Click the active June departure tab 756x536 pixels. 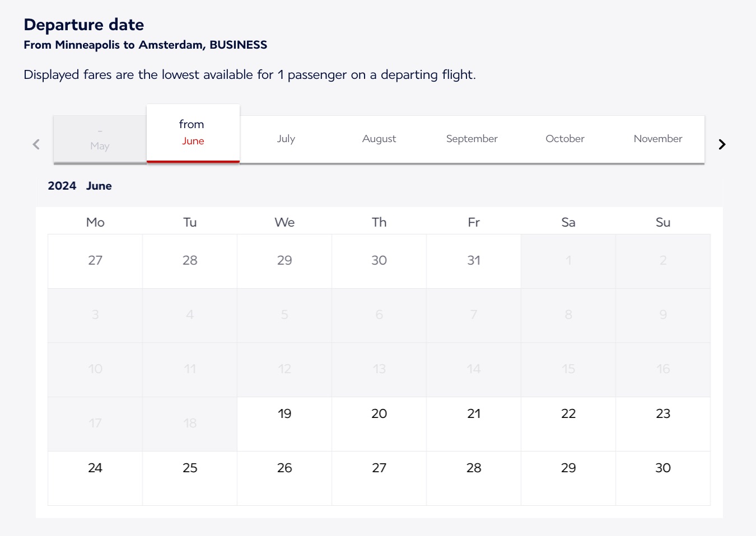(193, 133)
